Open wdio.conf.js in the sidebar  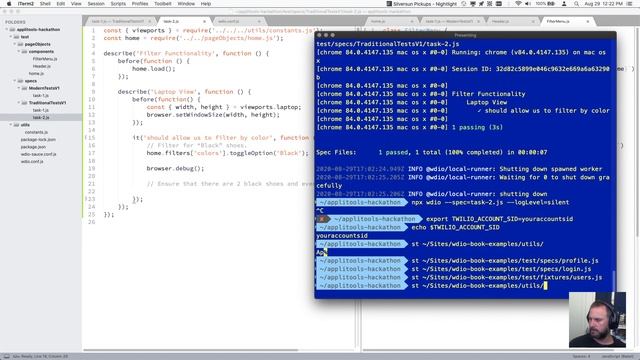[x=32, y=162]
